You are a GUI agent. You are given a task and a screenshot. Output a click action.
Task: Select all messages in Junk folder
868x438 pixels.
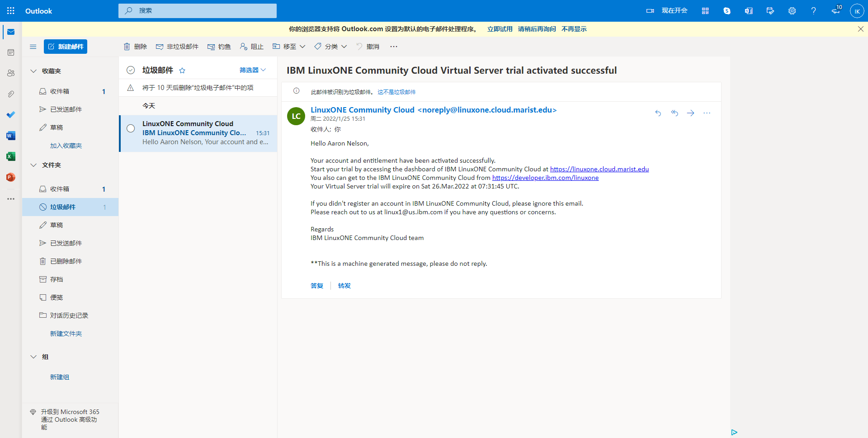[x=131, y=70]
